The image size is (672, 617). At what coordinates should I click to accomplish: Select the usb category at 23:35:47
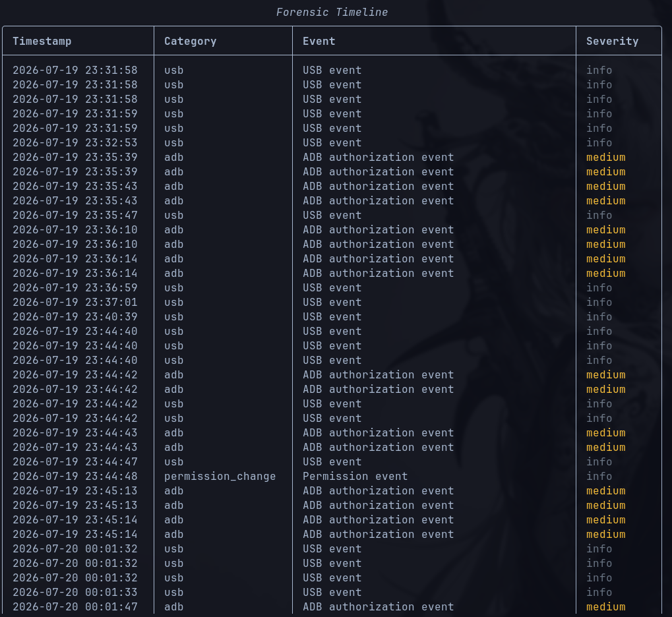point(173,215)
